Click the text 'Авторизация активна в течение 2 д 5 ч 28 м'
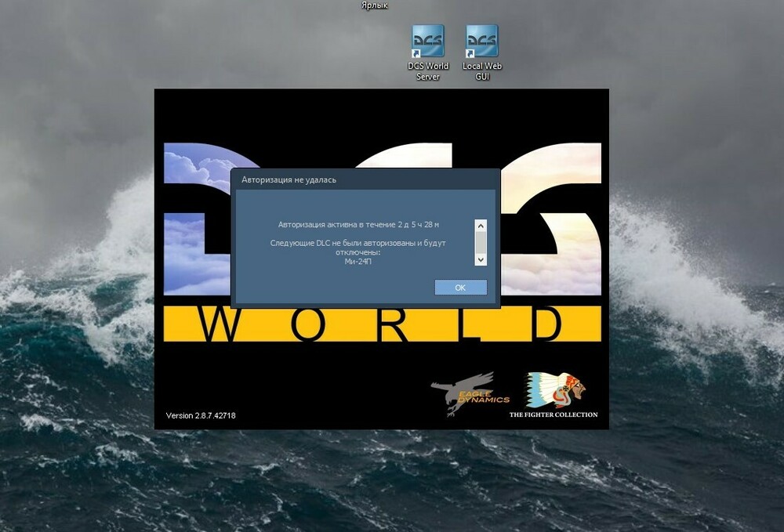784x532 pixels. click(x=358, y=225)
